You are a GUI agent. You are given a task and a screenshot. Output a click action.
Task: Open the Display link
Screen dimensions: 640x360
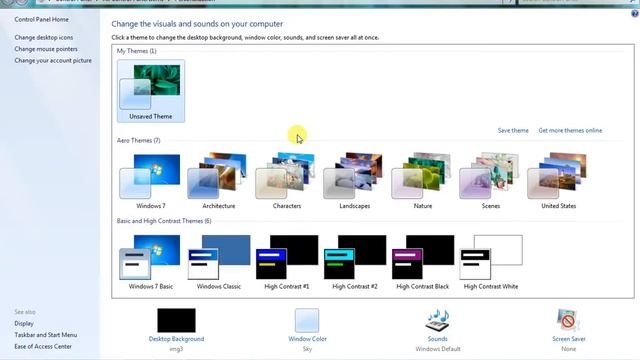coord(24,324)
